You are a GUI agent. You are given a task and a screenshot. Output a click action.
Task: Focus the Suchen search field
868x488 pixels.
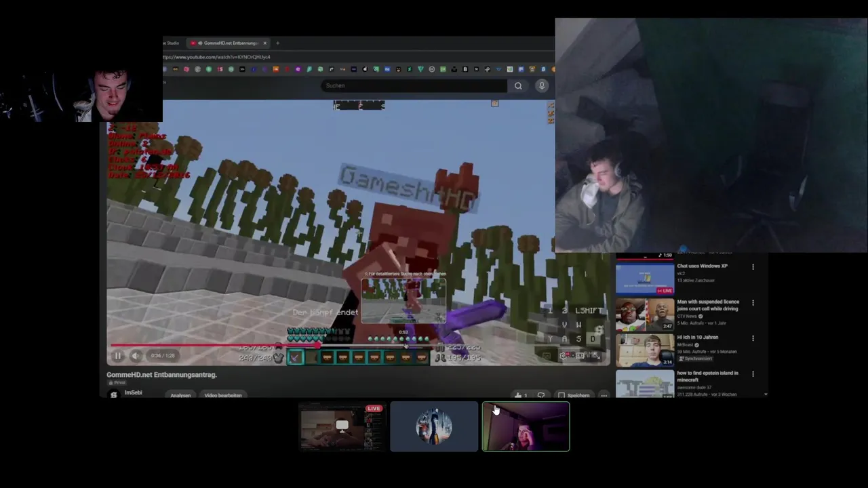point(414,86)
